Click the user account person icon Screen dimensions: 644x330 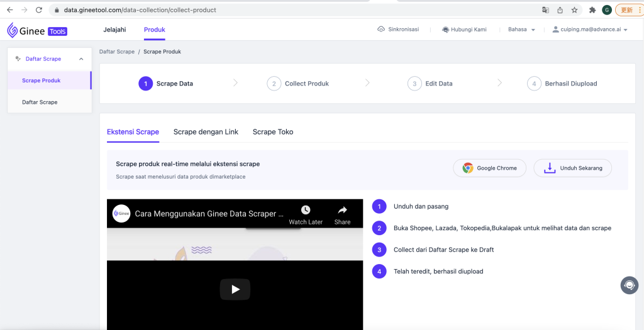tap(556, 30)
